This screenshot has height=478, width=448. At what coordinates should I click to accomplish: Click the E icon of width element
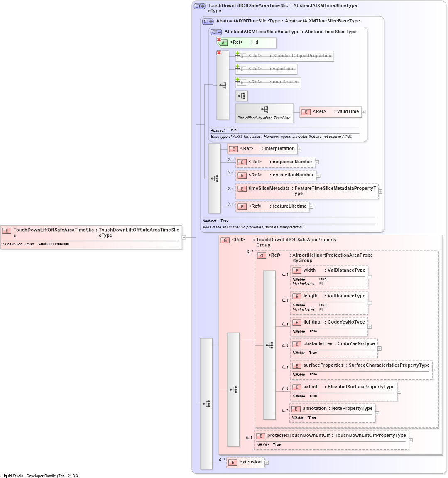coord(297,270)
